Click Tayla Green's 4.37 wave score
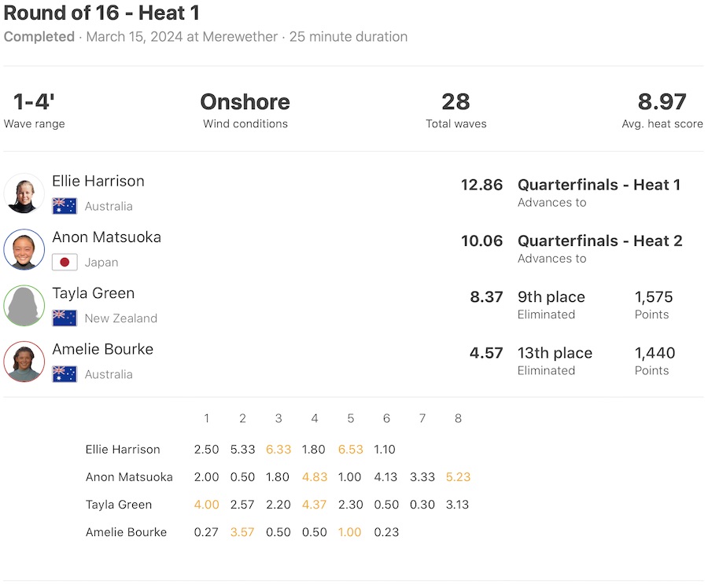This screenshot has width=708, height=588. pos(314,505)
